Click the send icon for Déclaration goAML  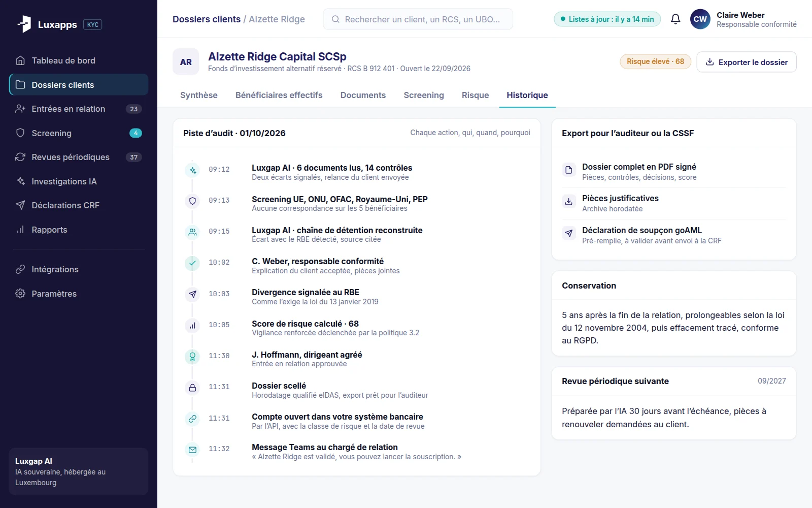[569, 233]
